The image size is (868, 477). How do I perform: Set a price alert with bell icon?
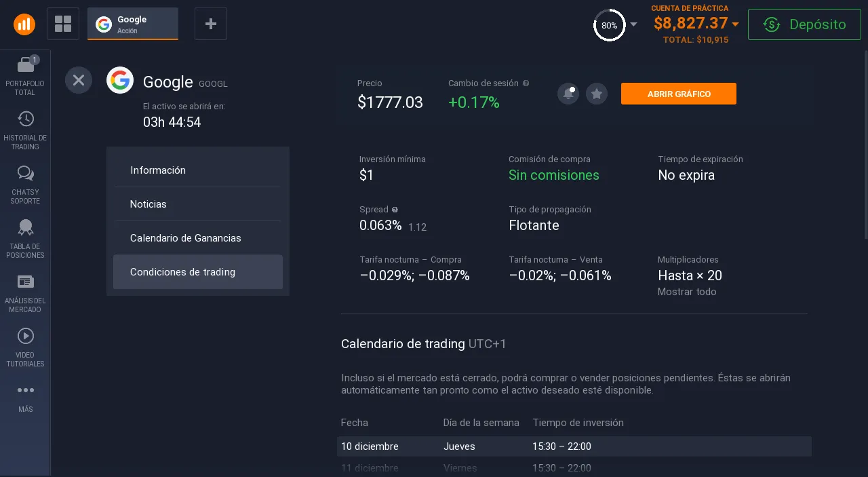click(x=568, y=94)
